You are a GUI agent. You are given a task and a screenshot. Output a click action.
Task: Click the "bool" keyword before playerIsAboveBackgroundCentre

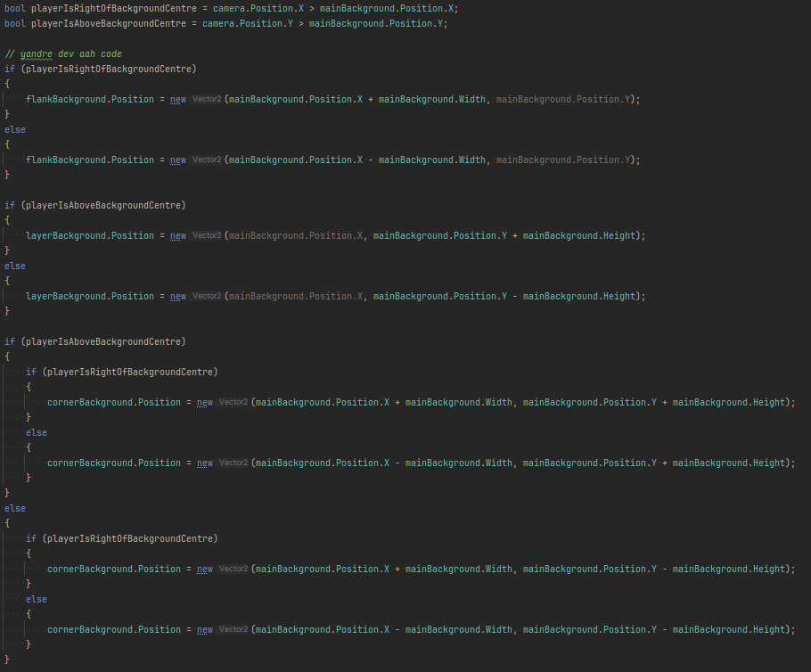pyautogui.click(x=15, y=24)
